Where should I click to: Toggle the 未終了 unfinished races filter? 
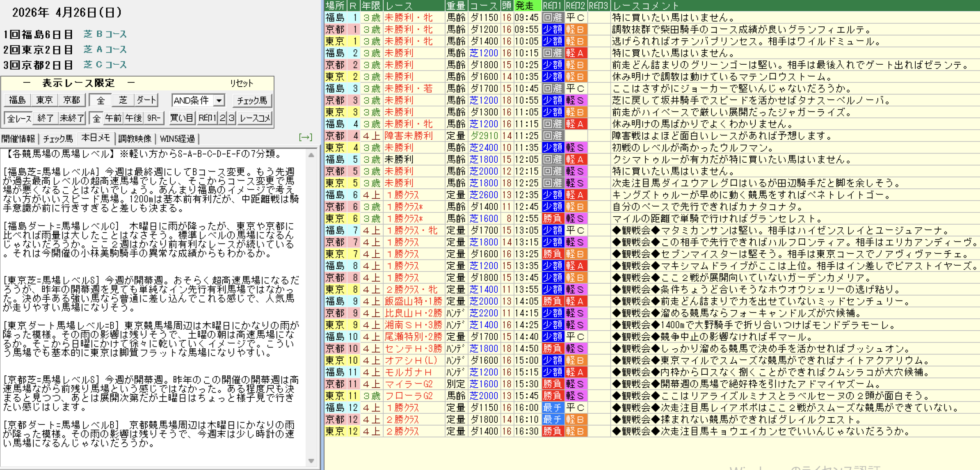(x=71, y=118)
